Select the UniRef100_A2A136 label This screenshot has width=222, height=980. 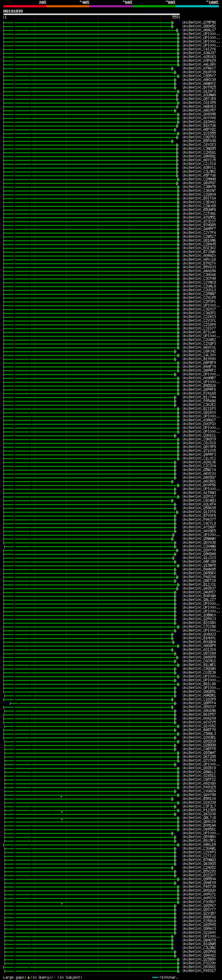[x=199, y=462]
